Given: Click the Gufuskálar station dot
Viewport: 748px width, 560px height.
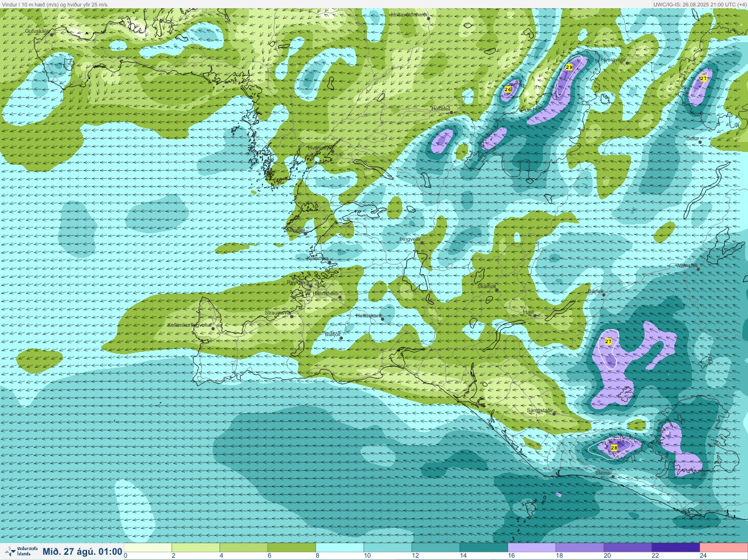Looking at the screenshot, I should pyautogui.click(x=52, y=34).
